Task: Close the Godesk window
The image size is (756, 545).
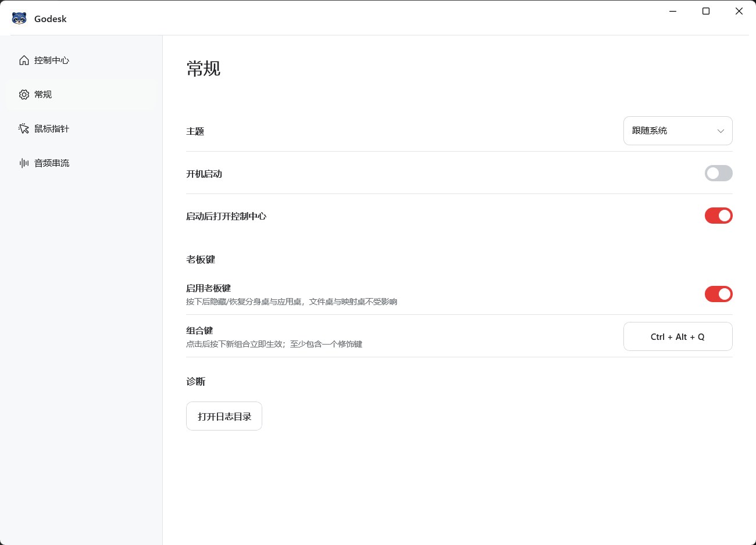Action: [739, 11]
